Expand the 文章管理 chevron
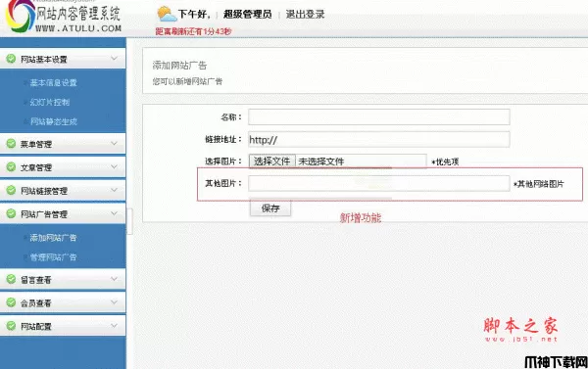The height and width of the screenshot is (369, 588). 114,167
